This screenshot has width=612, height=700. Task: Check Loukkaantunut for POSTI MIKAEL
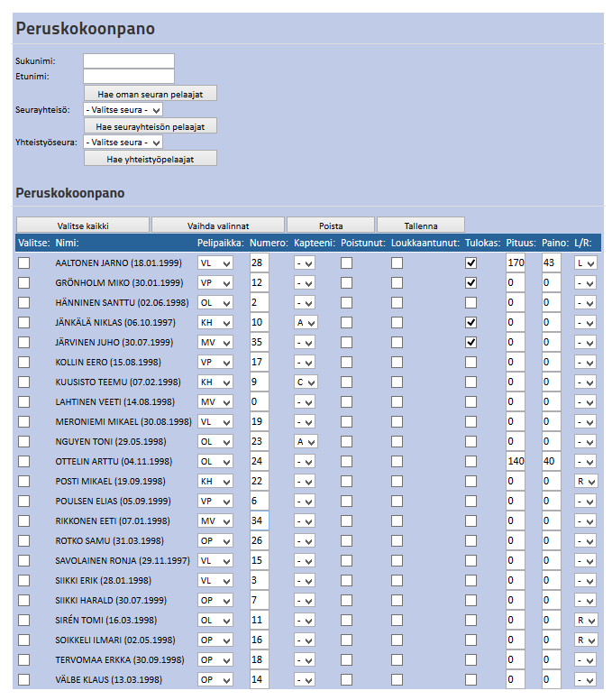click(397, 482)
